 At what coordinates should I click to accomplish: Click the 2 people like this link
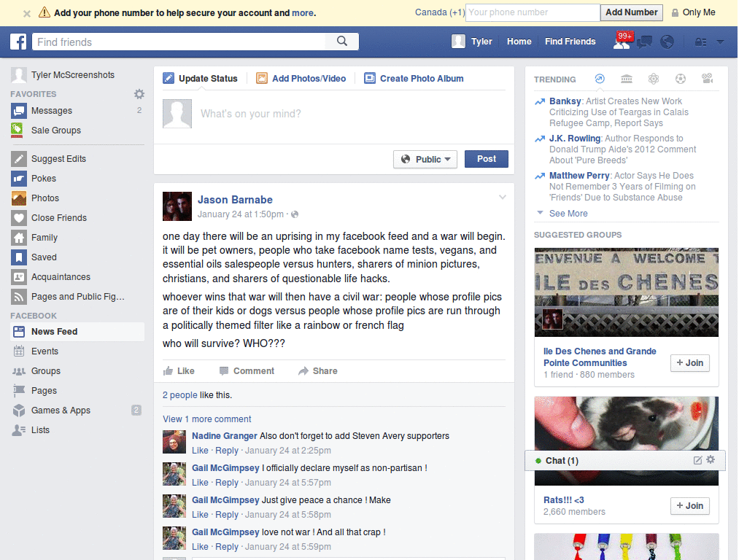pos(179,394)
